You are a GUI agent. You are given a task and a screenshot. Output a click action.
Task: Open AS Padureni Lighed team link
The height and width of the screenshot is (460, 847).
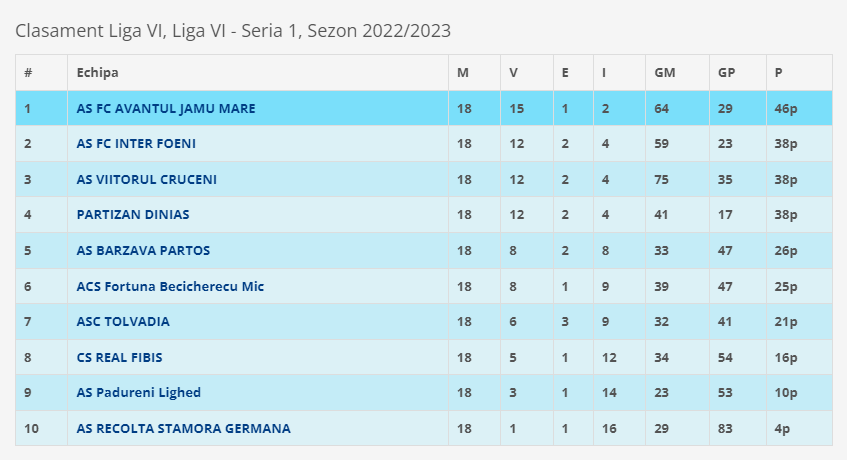[x=139, y=393]
